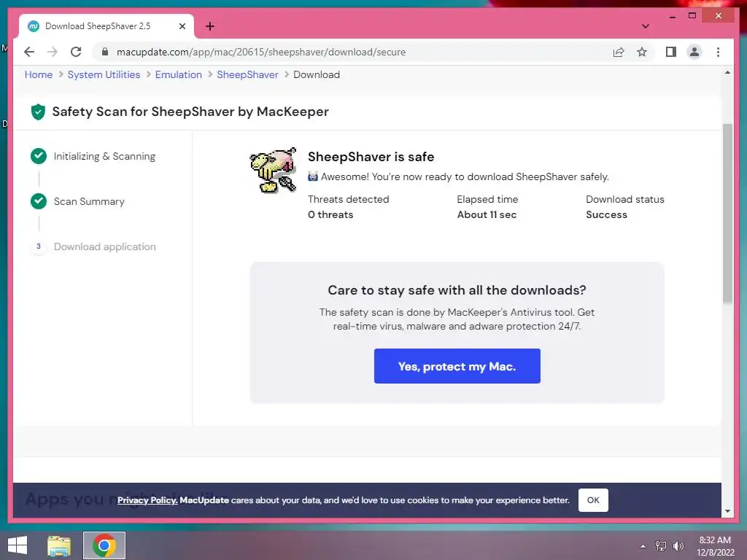
Task: Click the 0 threats value
Action: pos(330,215)
